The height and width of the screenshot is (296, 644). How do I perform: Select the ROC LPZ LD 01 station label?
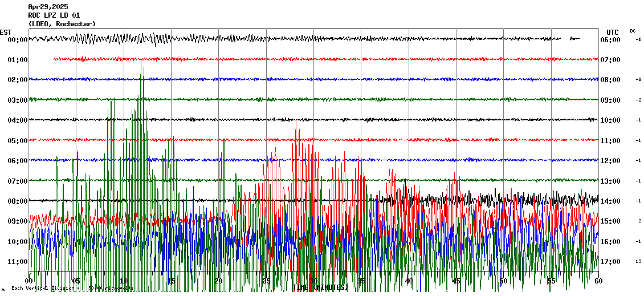[54, 15]
